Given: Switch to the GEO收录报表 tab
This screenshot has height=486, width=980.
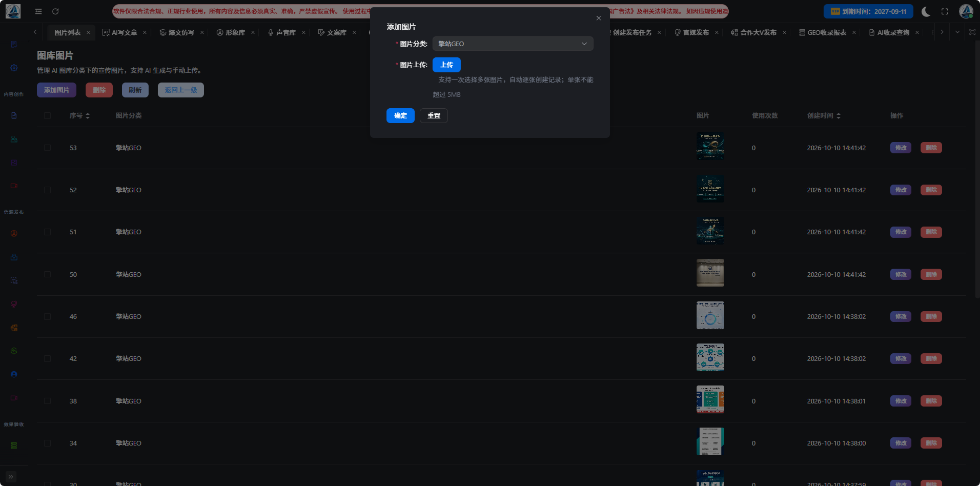Looking at the screenshot, I should tap(822, 32).
